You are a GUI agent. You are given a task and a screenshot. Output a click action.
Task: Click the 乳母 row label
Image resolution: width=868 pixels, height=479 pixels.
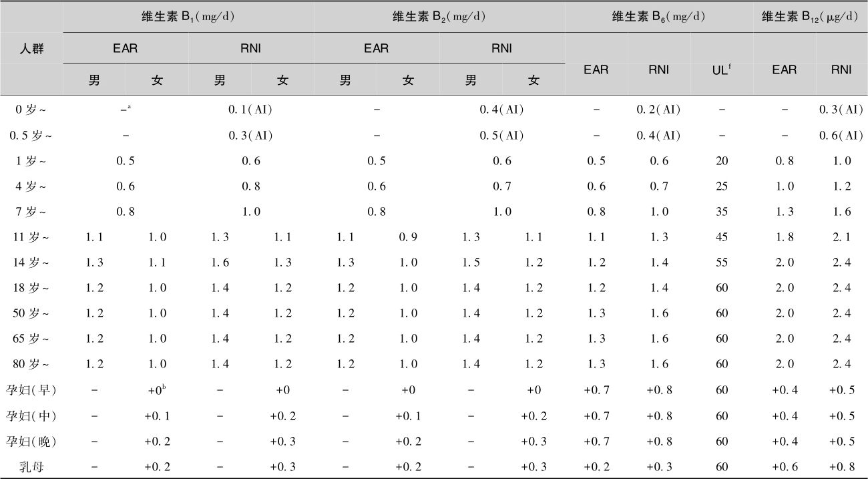[31, 467]
